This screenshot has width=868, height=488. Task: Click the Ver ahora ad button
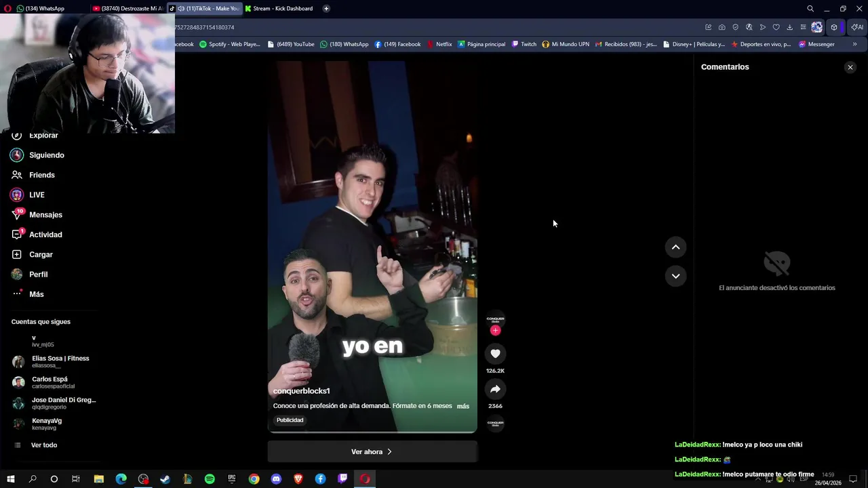tap(372, 451)
